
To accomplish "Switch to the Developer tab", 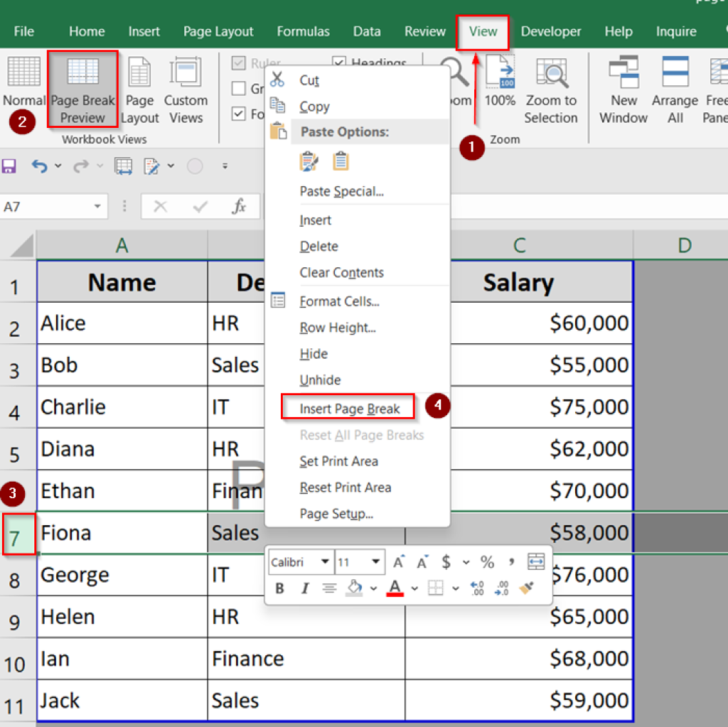I will (551, 31).
